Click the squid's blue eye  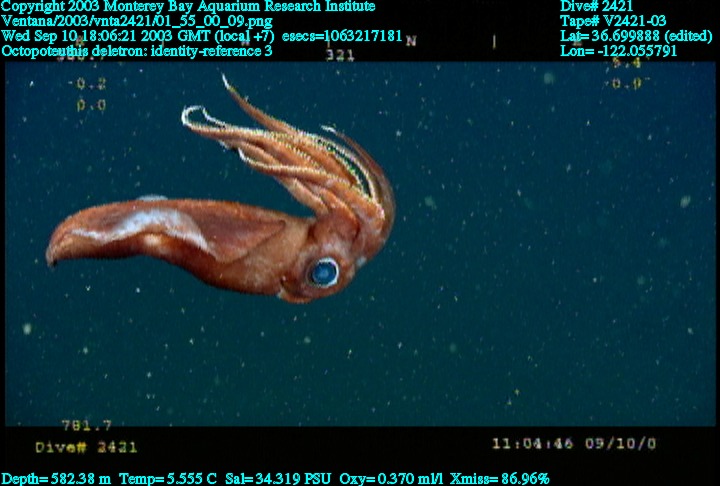[324, 271]
